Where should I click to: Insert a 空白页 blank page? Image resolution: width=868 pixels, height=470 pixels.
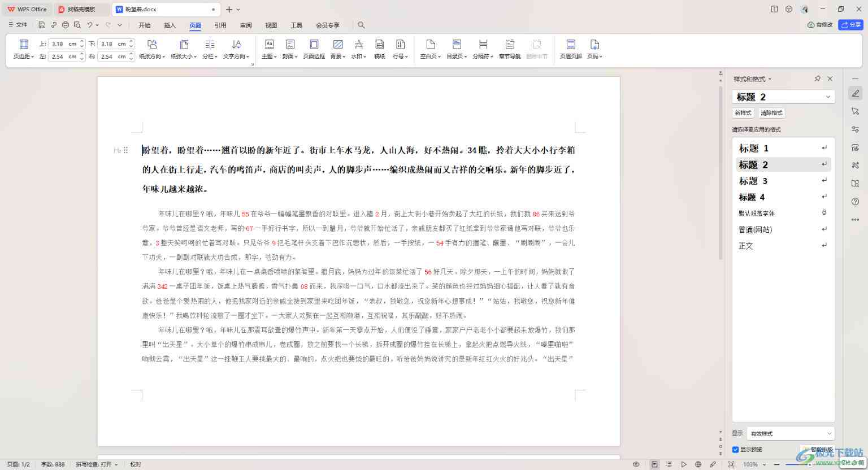pos(431,49)
